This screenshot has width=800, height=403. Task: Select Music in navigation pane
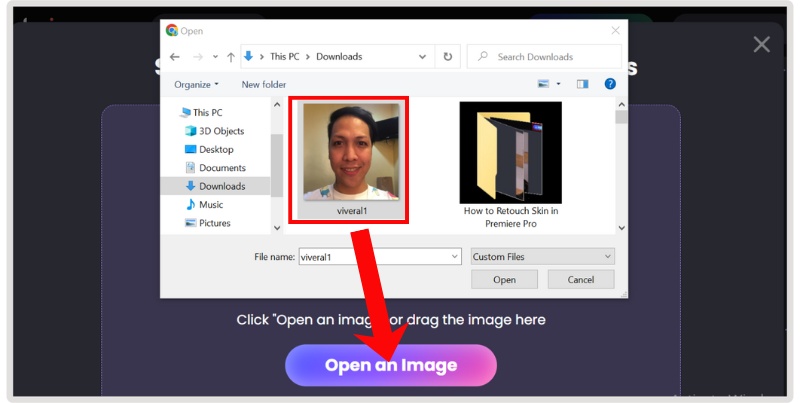(204, 205)
